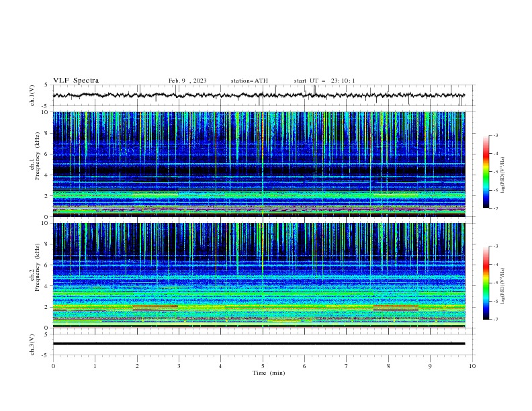
Task: Click time-axis tick label "9"
Action: [x=430, y=366]
